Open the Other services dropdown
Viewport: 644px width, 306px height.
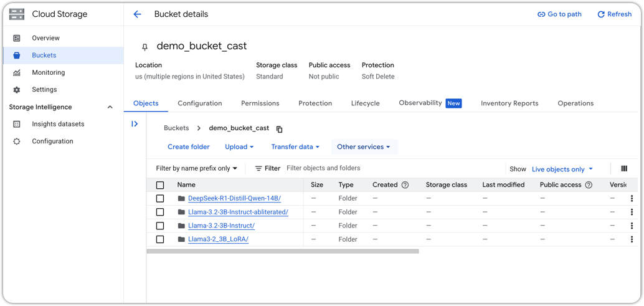364,146
